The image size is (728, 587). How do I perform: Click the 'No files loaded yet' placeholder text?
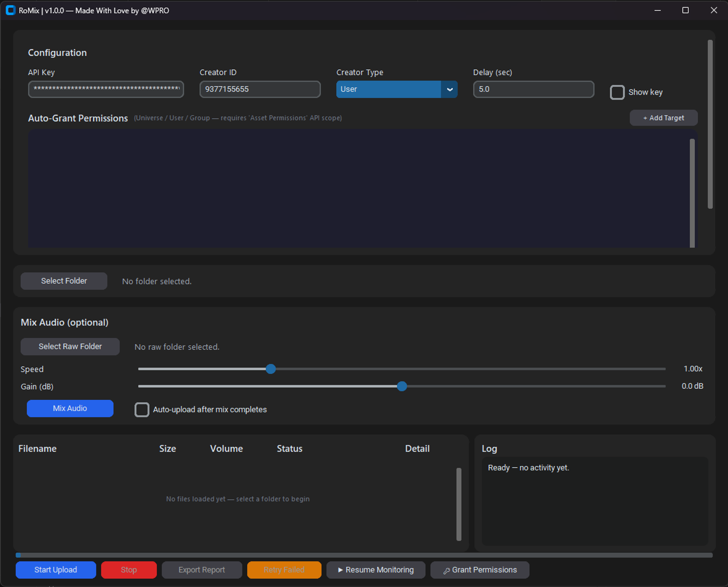[x=238, y=499]
